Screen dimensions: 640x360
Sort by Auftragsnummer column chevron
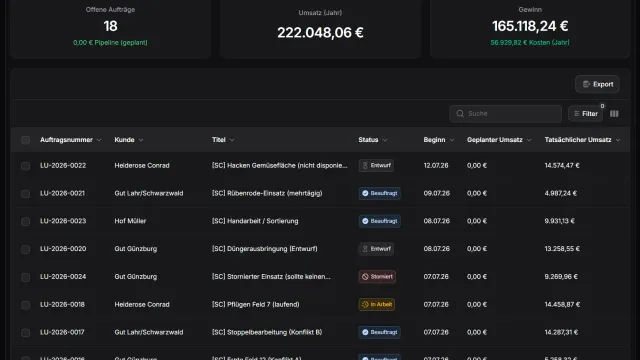pyautogui.click(x=99, y=140)
